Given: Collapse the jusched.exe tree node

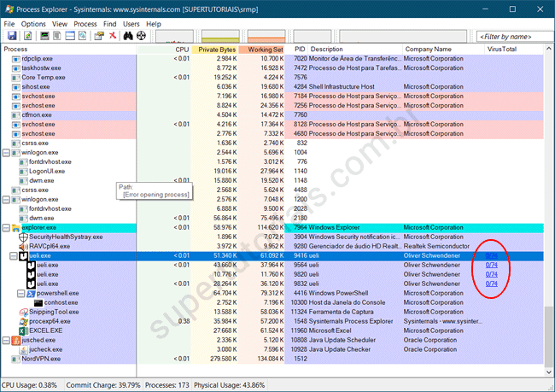Looking at the screenshot, I should 7,340.
